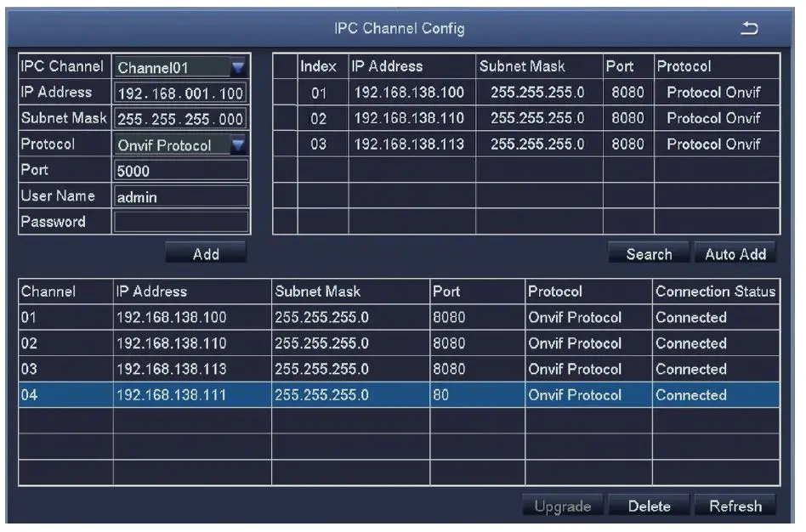Click the Add button
806x532 pixels.
207,252
